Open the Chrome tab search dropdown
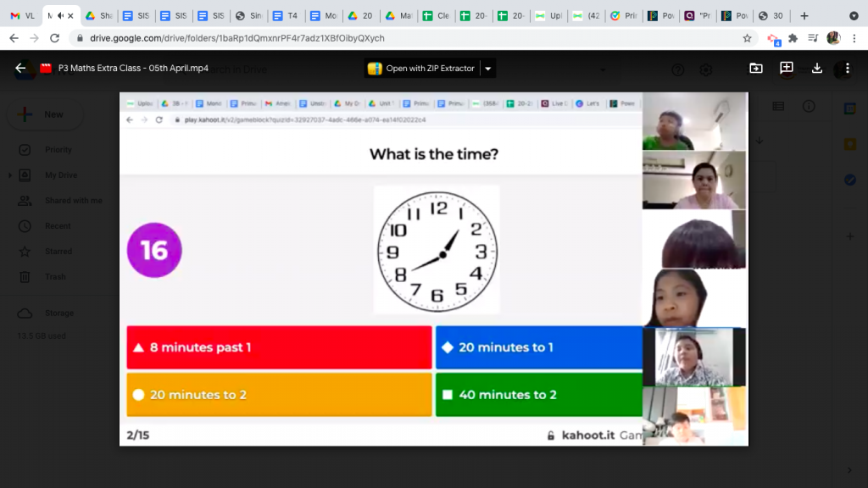 (854, 16)
